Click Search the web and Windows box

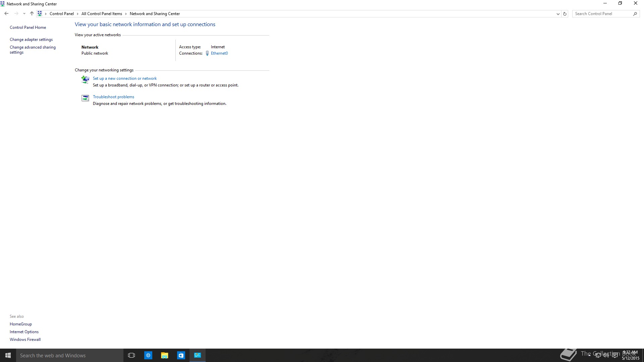pos(70,355)
